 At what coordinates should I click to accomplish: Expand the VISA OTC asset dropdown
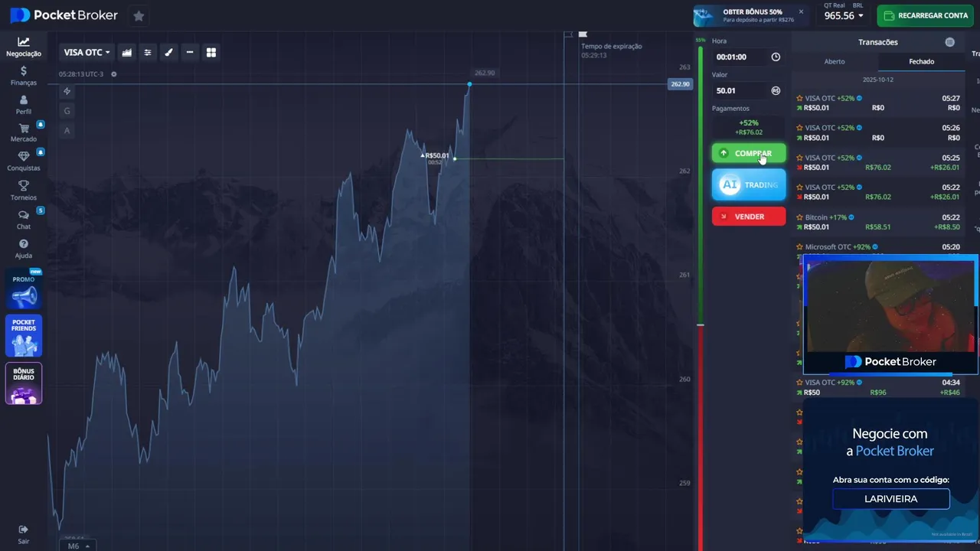87,52
